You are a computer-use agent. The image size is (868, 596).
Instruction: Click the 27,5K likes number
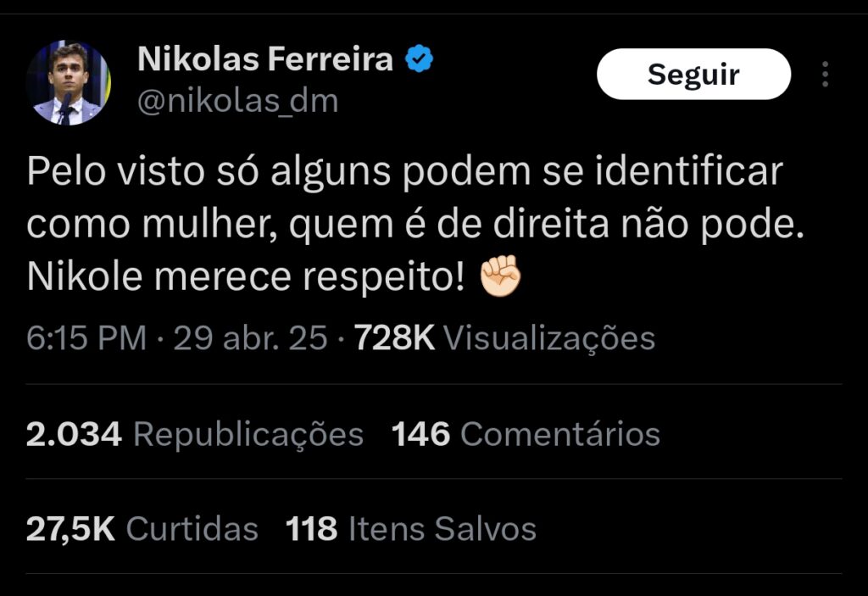71,529
